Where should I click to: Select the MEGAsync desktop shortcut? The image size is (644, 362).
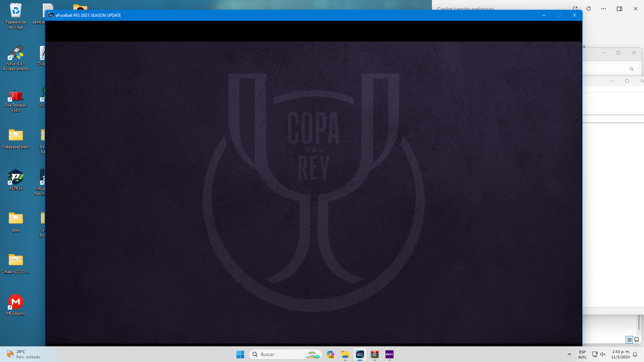click(16, 305)
